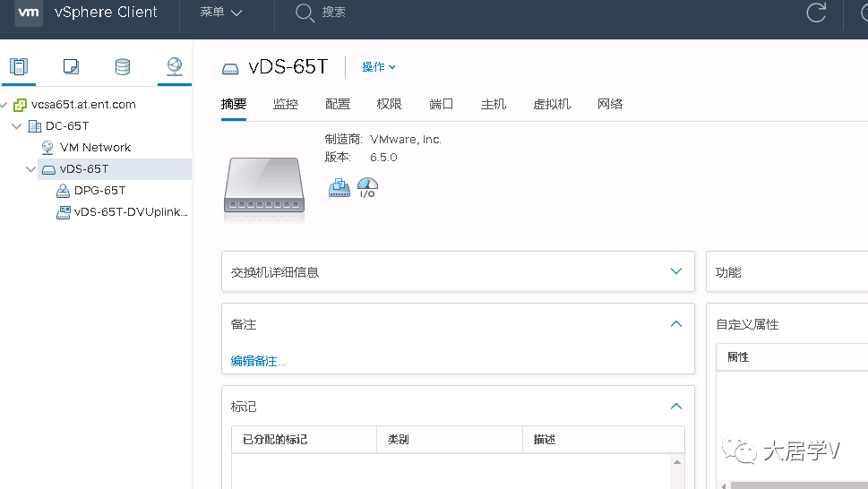Open the 菜单 dropdown menu
The height and width of the screenshot is (489, 868).
tap(221, 13)
